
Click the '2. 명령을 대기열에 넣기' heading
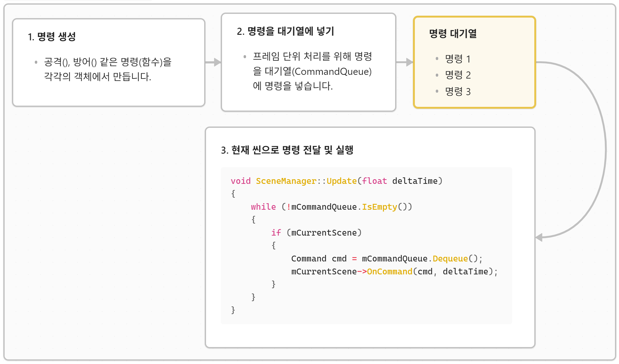(285, 31)
